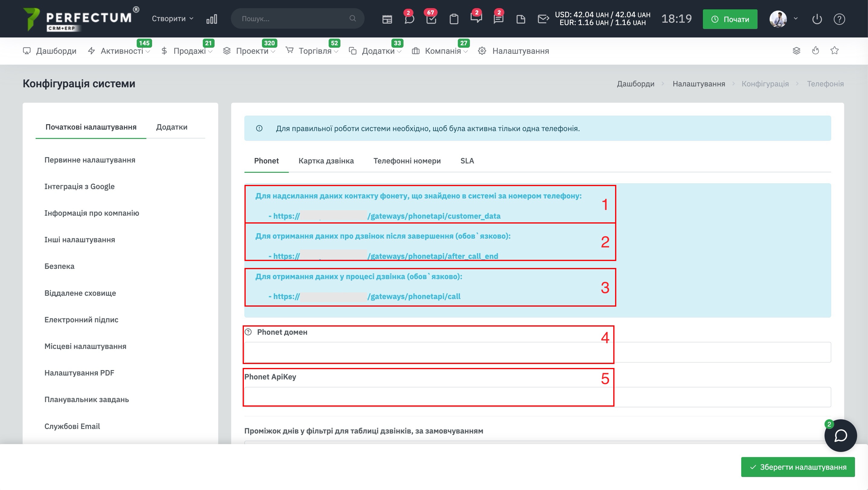The height and width of the screenshot is (490, 868).
Task: Expand the Створити dropdown
Action: 172,18
